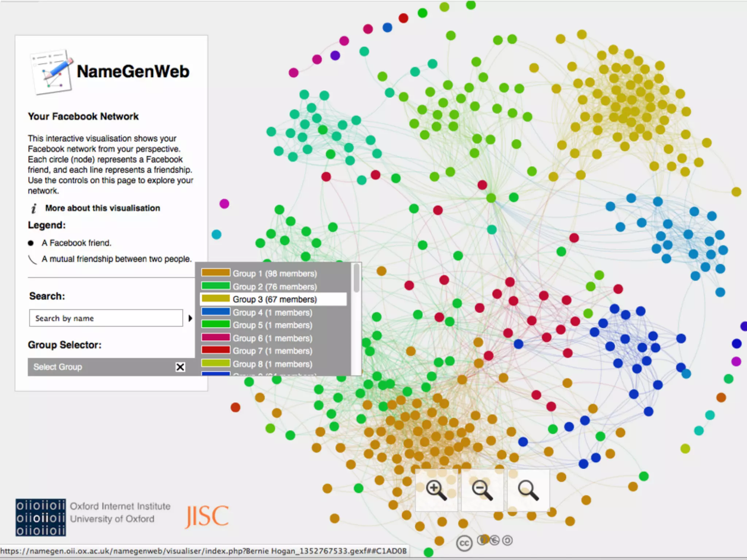Open More about this visualisation link
The image size is (747, 560).
[x=102, y=208]
